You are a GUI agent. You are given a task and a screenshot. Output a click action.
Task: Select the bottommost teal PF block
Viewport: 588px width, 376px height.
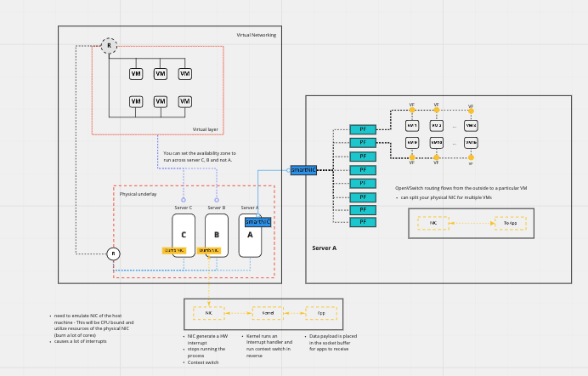point(363,222)
